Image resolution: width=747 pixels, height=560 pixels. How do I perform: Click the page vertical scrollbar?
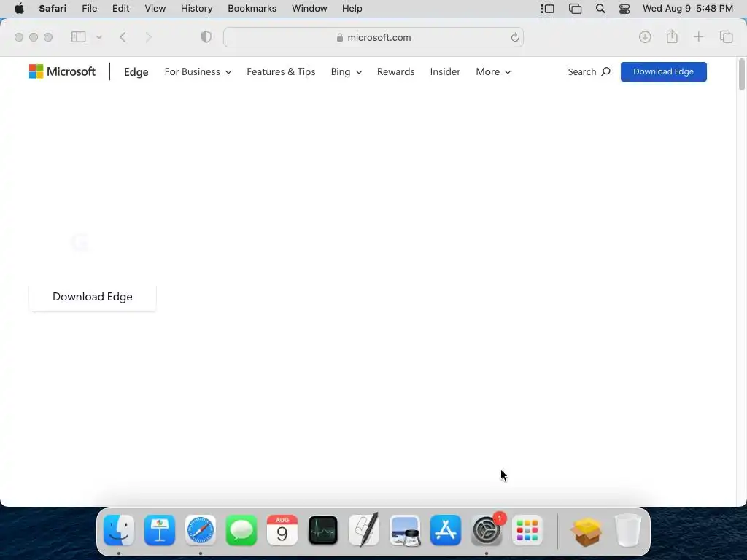tap(741, 74)
